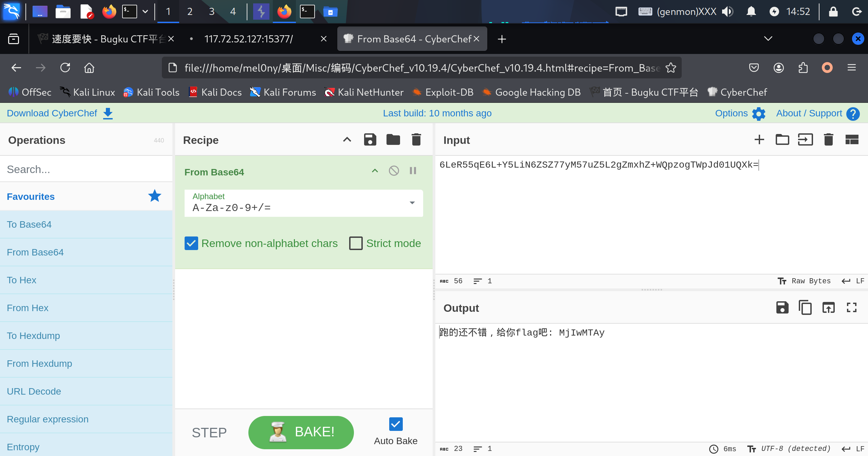
Task: Hide all recipe arguments using the chevron
Action: click(x=347, y=140)
